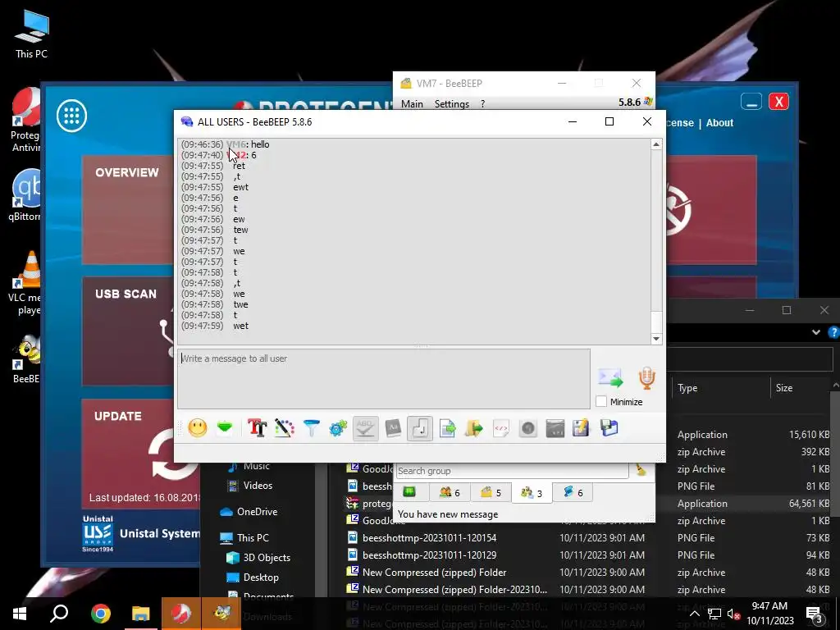This screenshot has width=840, height=630.
Task: Switch to the users tab showing 6
Action: pyautogui.click(x=450, y=492)
